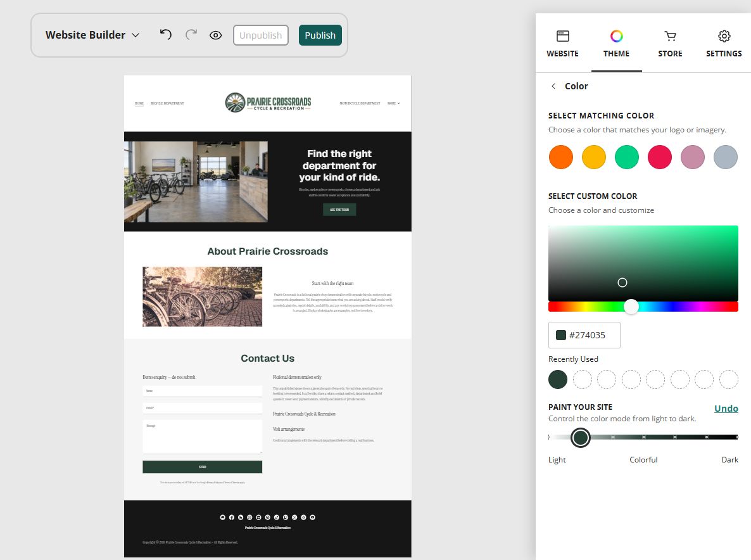
Task: Click the HOME nav link in preview
Action: [139, 103]
